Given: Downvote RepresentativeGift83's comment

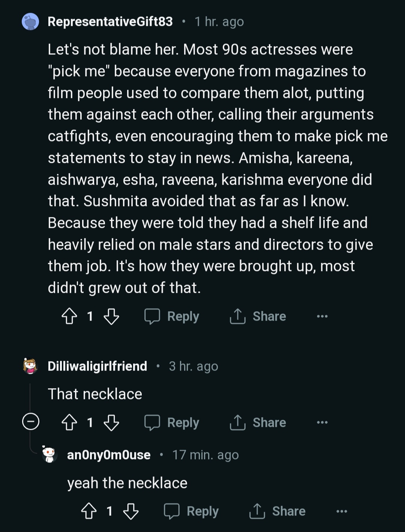Looking at the screenshot, I should coord(111,316).
